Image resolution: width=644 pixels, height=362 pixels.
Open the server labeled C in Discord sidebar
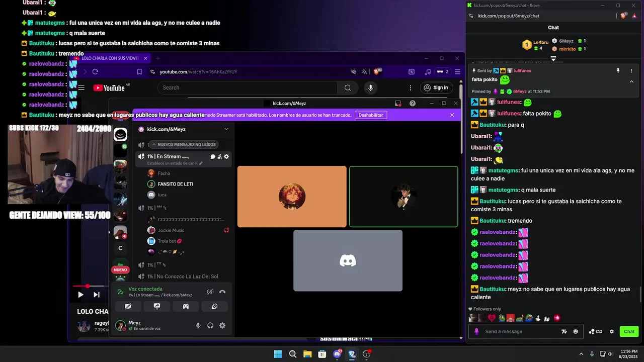(x=120, y=248)
